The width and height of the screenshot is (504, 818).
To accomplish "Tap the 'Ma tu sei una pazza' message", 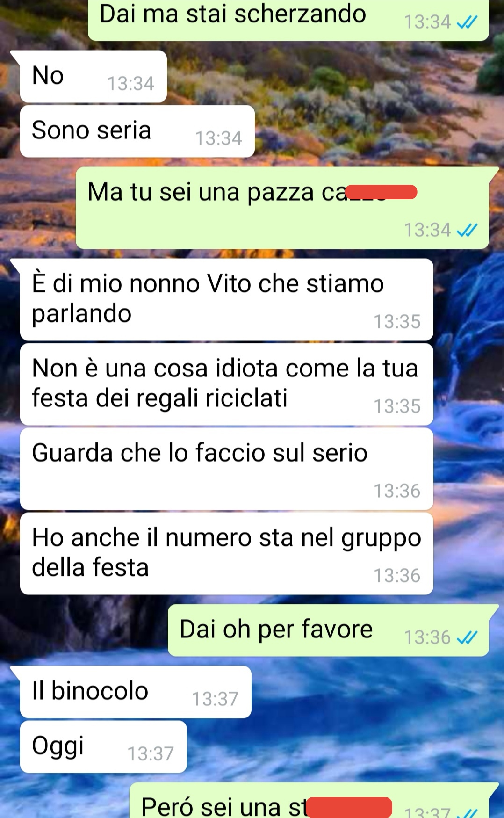I will 282,208.
